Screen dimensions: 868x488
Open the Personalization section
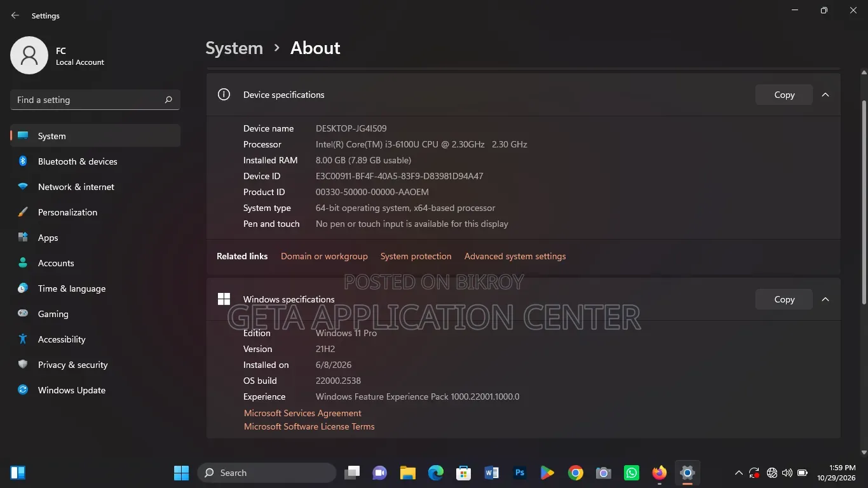point(95,212)
